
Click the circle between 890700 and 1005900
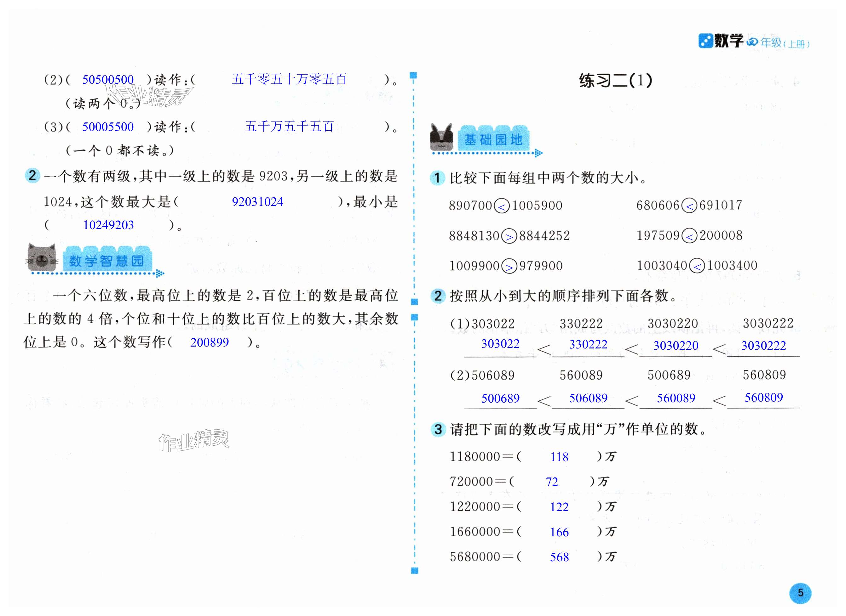pyautogui.click(x=502, y=206)
